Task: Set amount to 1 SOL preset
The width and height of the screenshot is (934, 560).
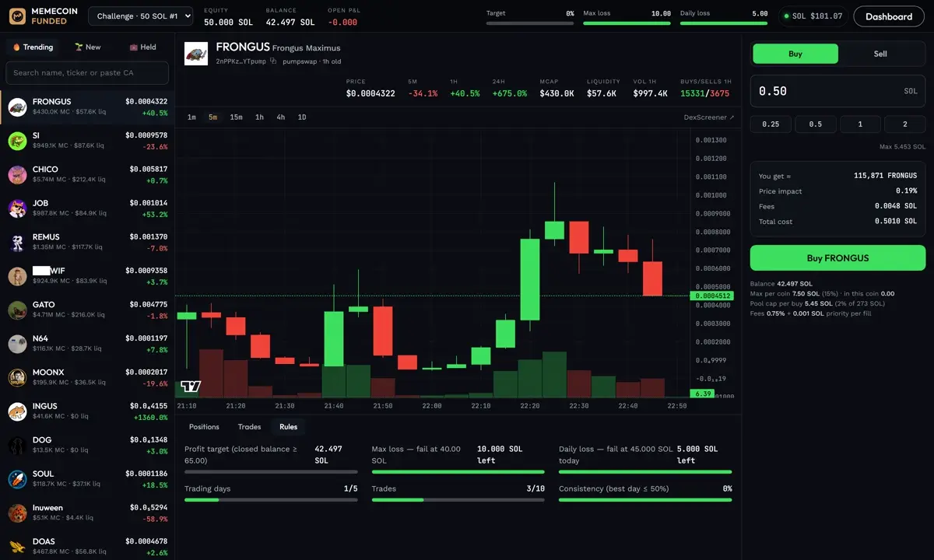Action: coord(860,124)
